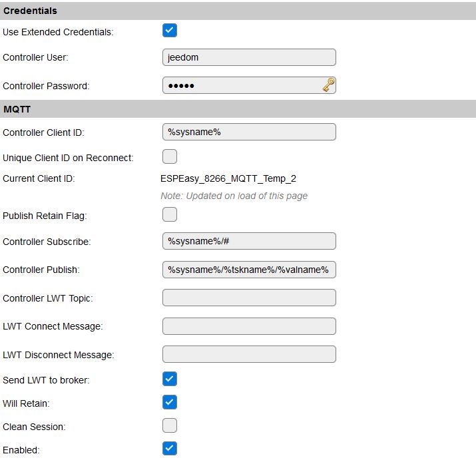Focus the LWT Connect Message field
The width and height of the screenshot is (476, 468).
coord(249,326)
